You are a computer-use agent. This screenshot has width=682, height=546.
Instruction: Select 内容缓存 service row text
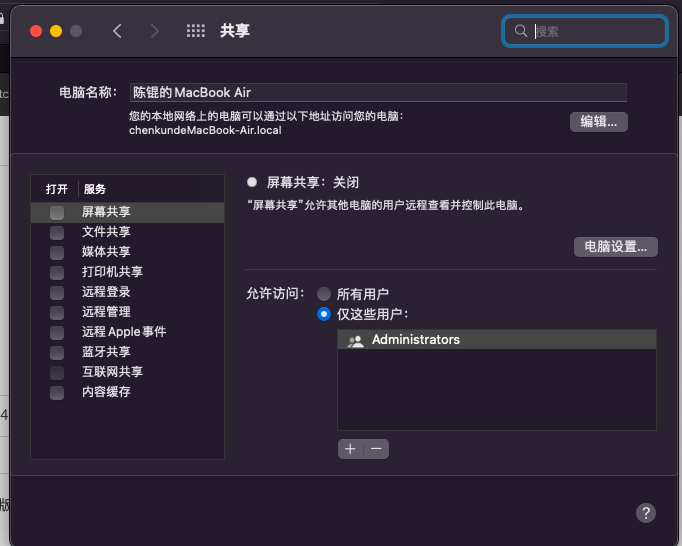click(106, 392)
